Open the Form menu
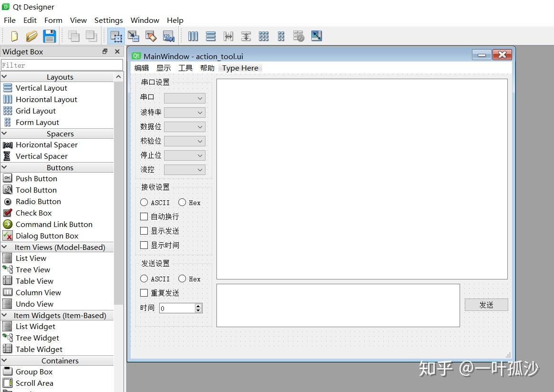554x392 pixels. tap(53, 20)
